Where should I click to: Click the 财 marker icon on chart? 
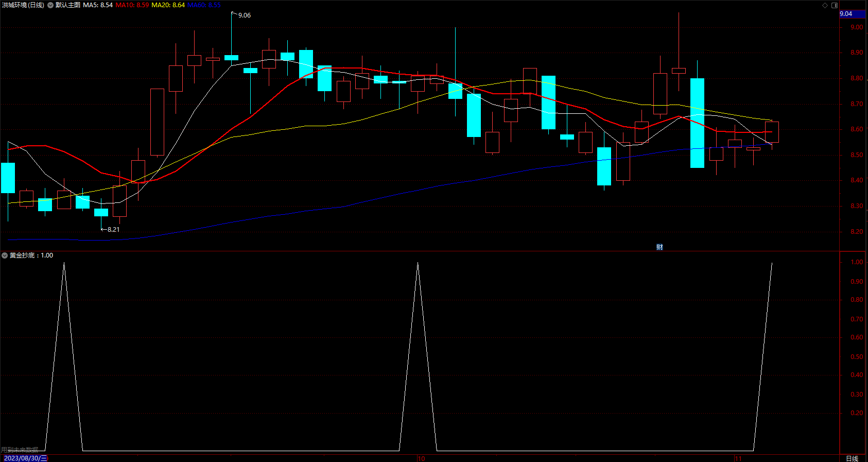click(659, 247)
